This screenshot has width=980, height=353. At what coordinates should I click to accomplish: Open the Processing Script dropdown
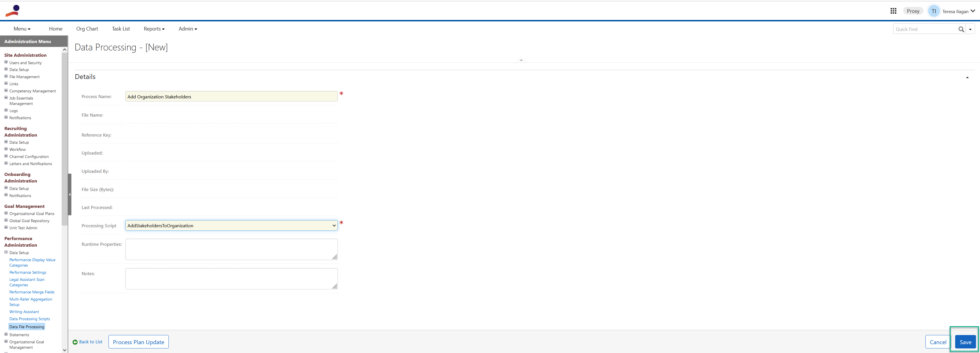click(x=231, y=225)
